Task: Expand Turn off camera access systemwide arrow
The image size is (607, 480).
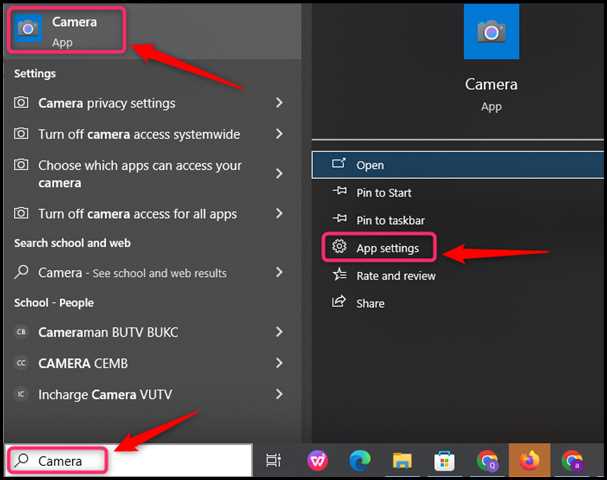Action: [x=279, y=134]
